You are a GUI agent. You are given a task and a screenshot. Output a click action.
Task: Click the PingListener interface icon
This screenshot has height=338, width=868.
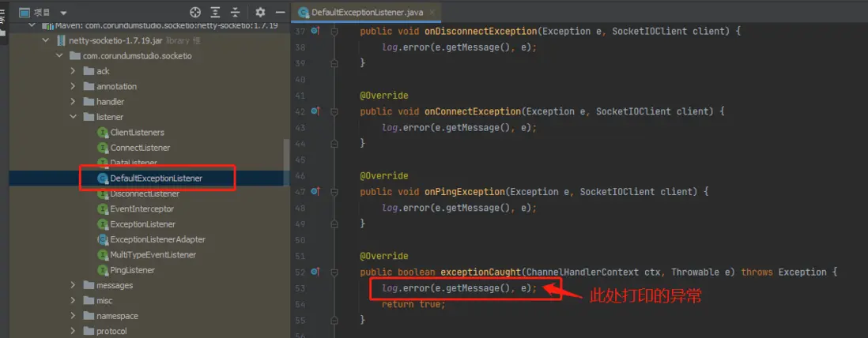tap(102, 270)
